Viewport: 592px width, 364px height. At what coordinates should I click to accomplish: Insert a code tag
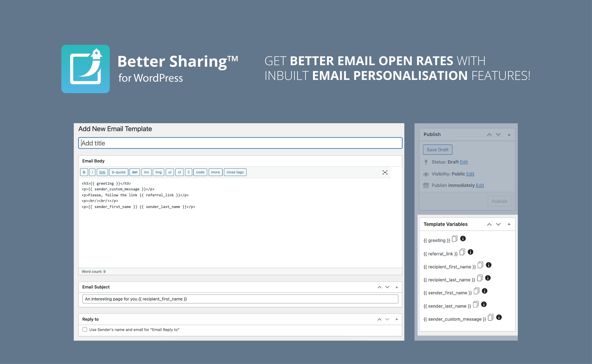tap(200, 172)
